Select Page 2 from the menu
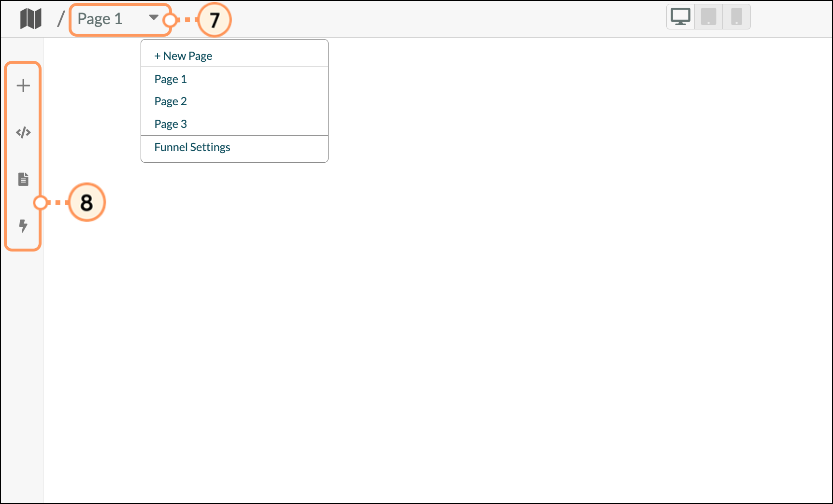Viewport: 833px width, 504px height. 234,101
